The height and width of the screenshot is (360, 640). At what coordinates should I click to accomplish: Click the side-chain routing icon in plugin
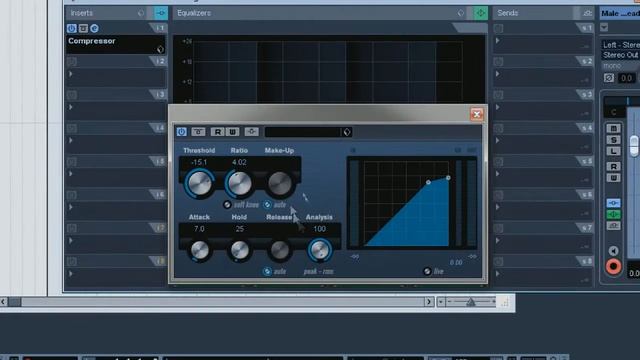(251, 131)
